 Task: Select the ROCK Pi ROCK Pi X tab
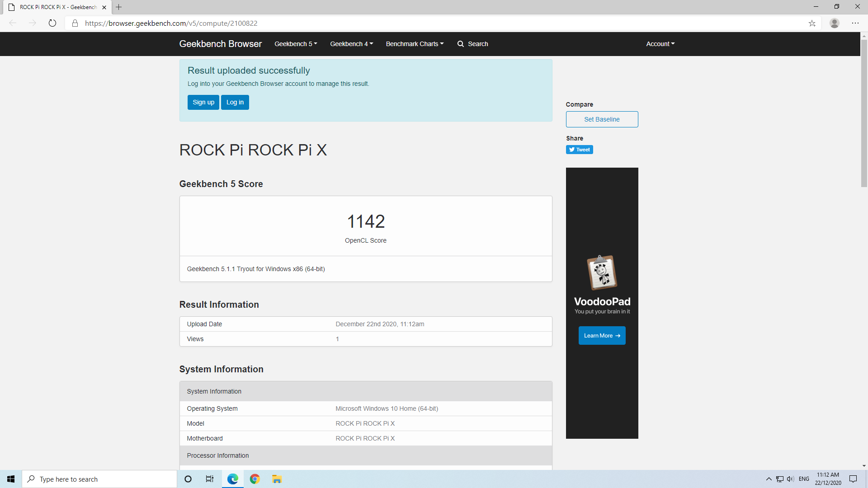point(58,7)
